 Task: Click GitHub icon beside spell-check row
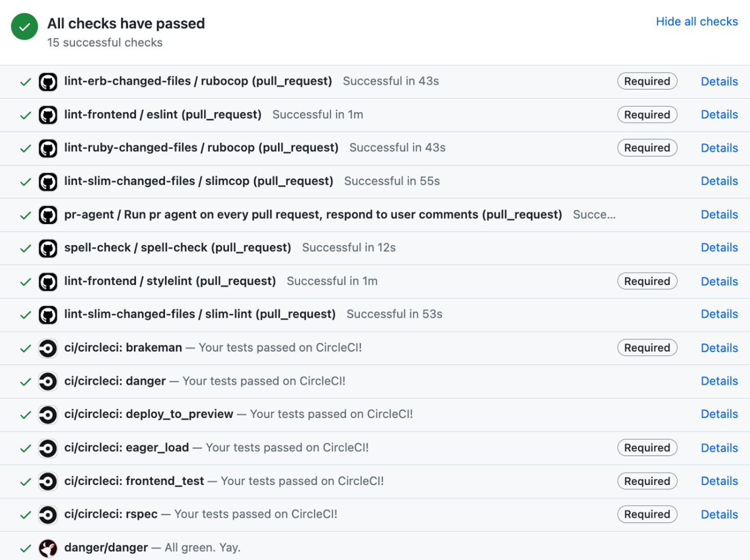click(x=48, y=248)
